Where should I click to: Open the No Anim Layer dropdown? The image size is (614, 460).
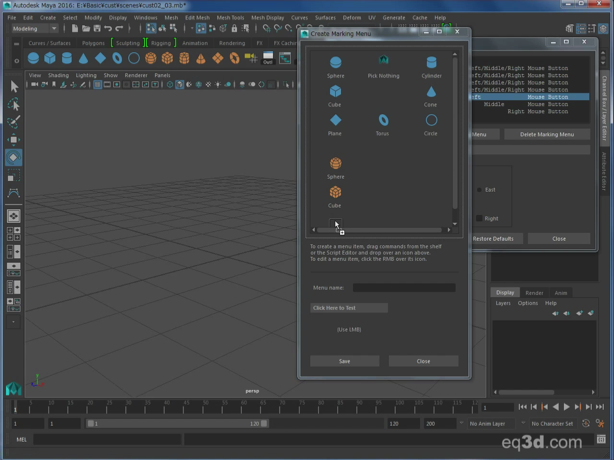(487, 423)
